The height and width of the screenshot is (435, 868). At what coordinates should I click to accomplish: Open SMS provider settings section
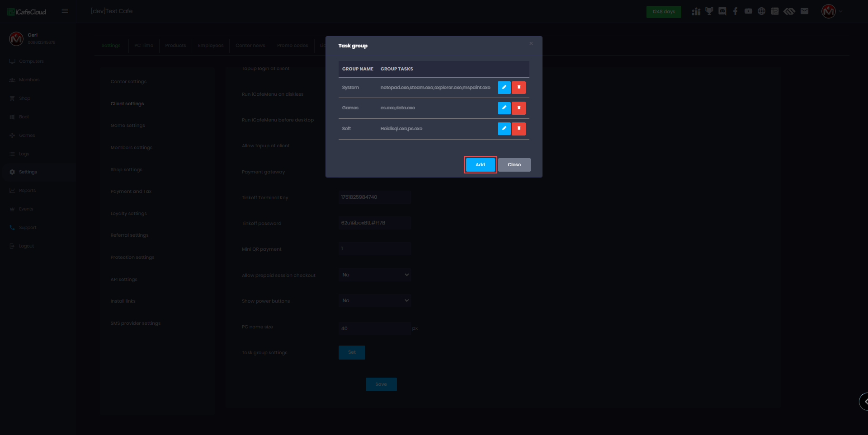pyautogui.click(x=136, y=323)
